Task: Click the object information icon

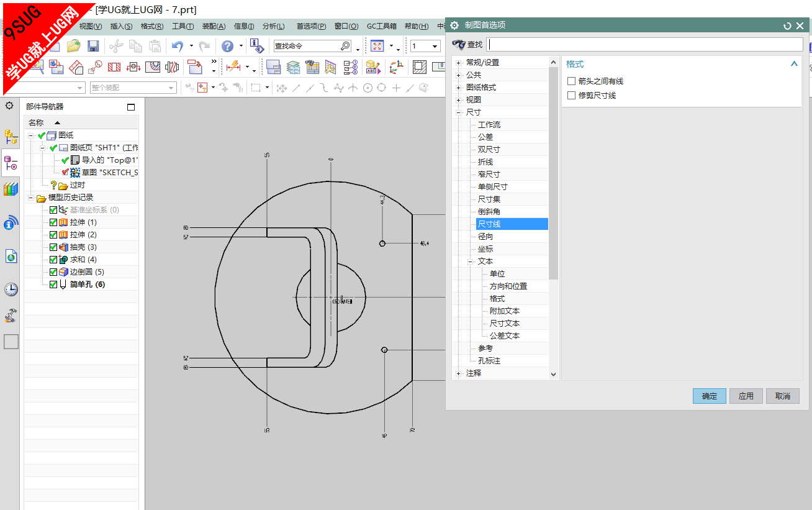Action: pyautogui.click(x=257, y=45)
